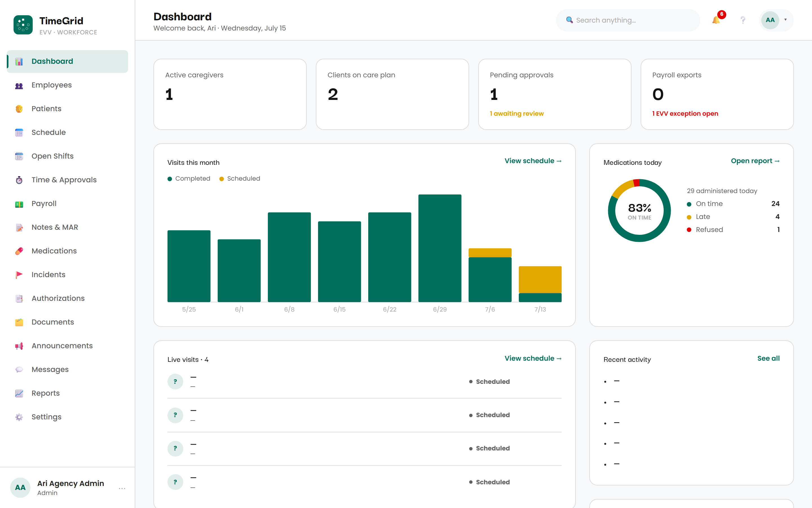This screenshot has width=812, height=508.
Task: Click the Settings gear icon
Action: pyautogui.click(x=19, y=417)
